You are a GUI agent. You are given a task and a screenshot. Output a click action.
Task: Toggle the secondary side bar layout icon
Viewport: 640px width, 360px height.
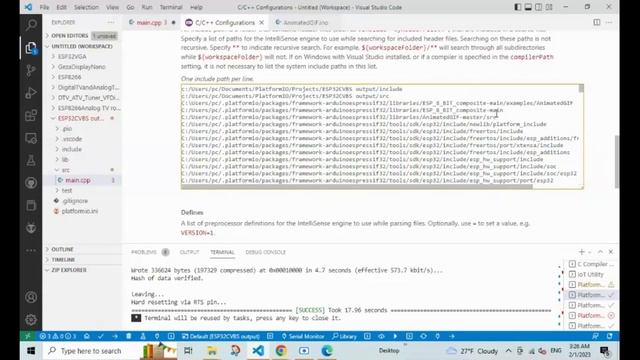tap(539, 7)
